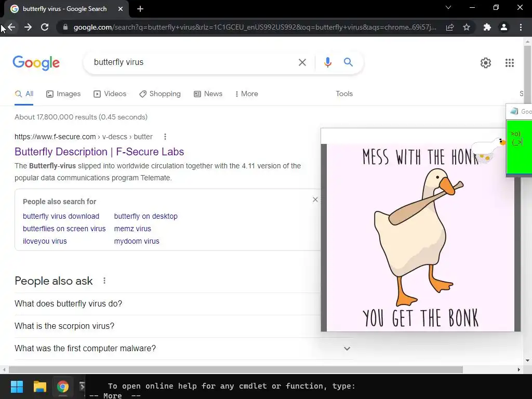This screenshot has height=399, width=532.
Task: Submit search with the magnifier icon
Action: tap(348, 62)
